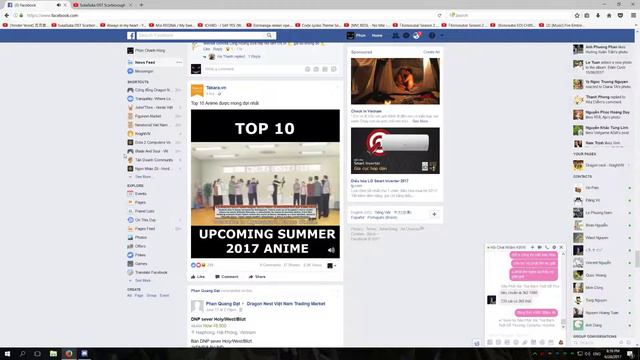The height and width of the screenshot is (360, 640).
Task: Open the Quick Help question mark icon
Action: click(x=432, y=36)
